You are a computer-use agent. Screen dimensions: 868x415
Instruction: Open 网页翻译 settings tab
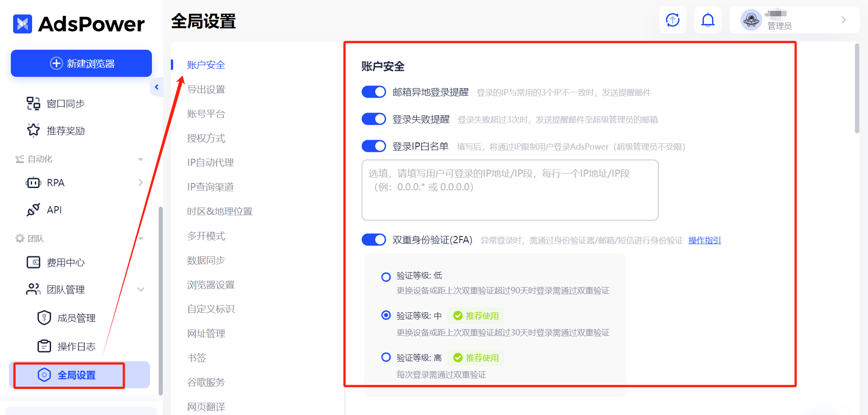pos(206,406)
